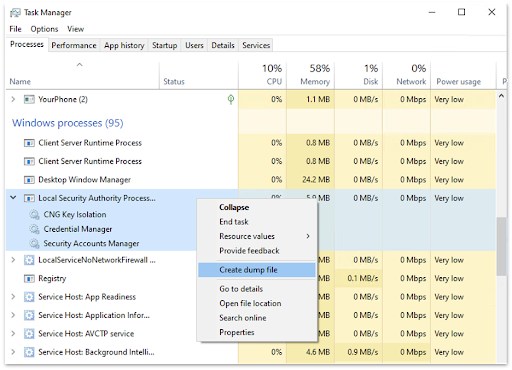The height and width of the screenshot is (370, 512).
Task: Open the Resource values submenu arrow
Action: pyautogui.click(x=308, y=236)
